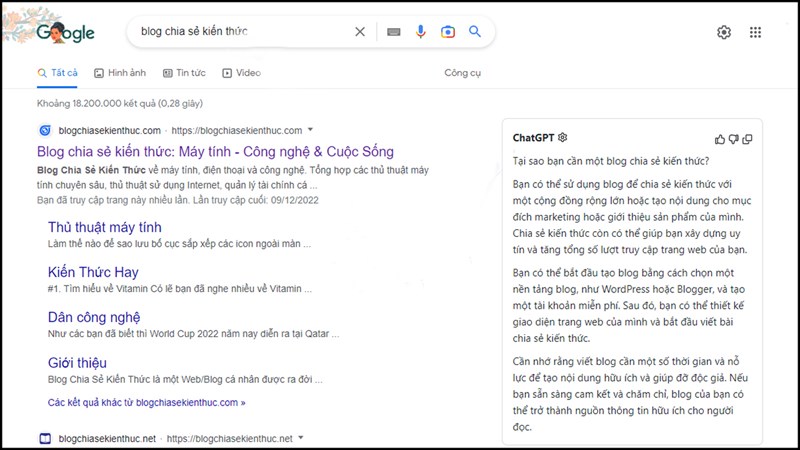
Task: Click the blue magnifier search button
Action: 475,32
